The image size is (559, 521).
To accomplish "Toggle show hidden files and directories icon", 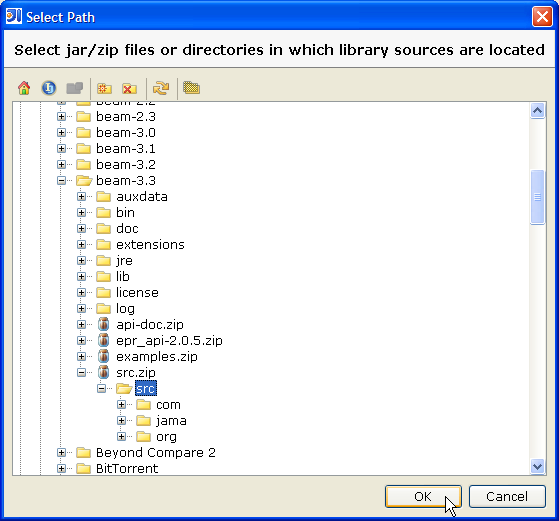I will pyautogui.click(x=191, y=88).
